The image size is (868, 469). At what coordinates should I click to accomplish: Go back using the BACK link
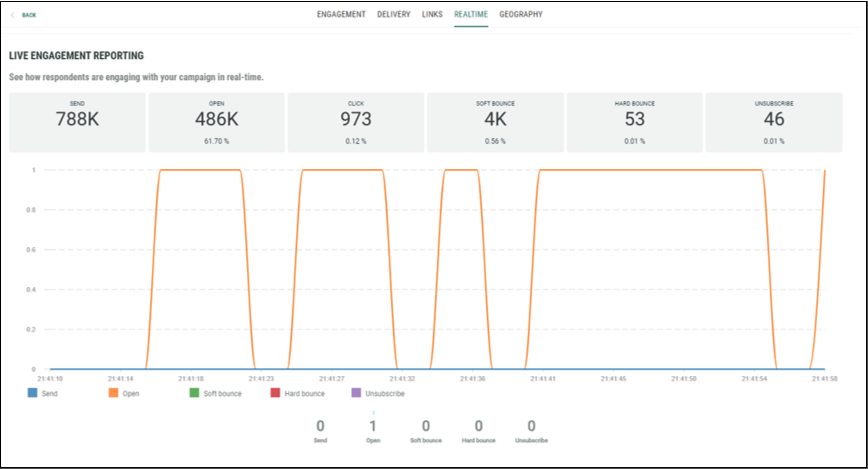tap(29, 15)
